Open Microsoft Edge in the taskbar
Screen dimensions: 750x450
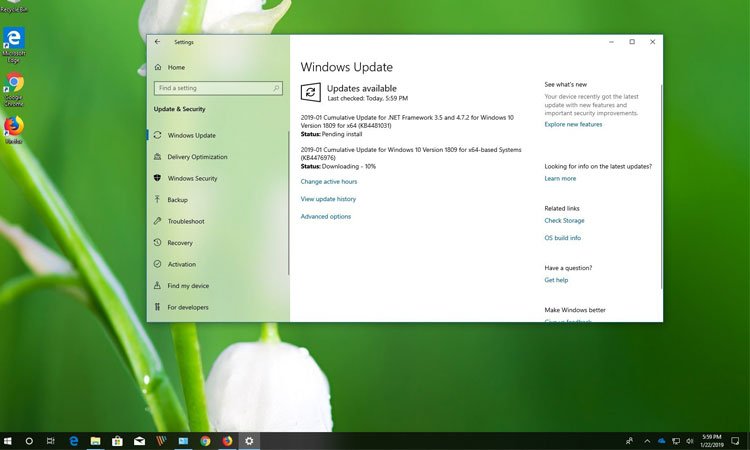coord(73,440)
